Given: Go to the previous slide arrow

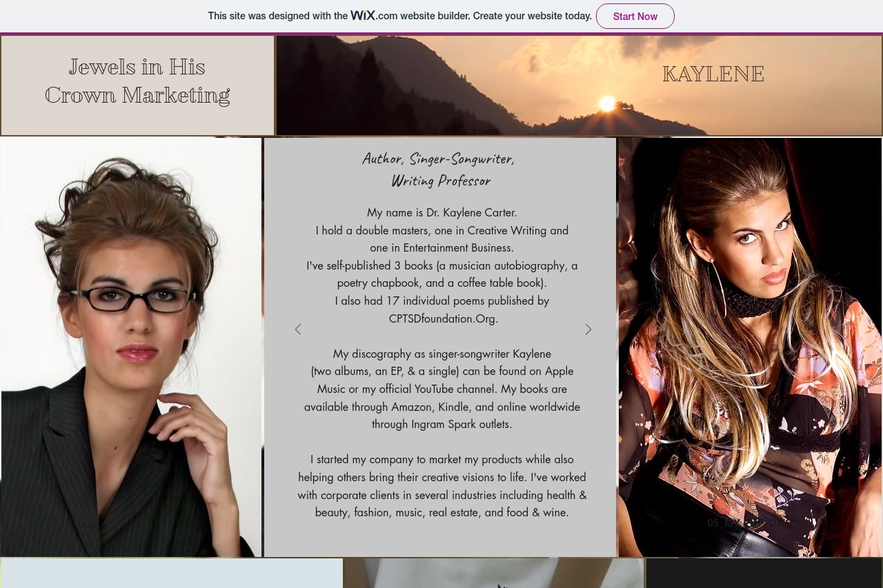Looking at the screenshot, I should tap(298, 330).
